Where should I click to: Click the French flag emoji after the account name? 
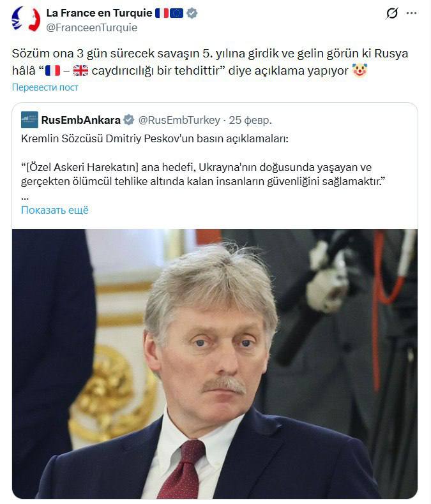[162, 13]
